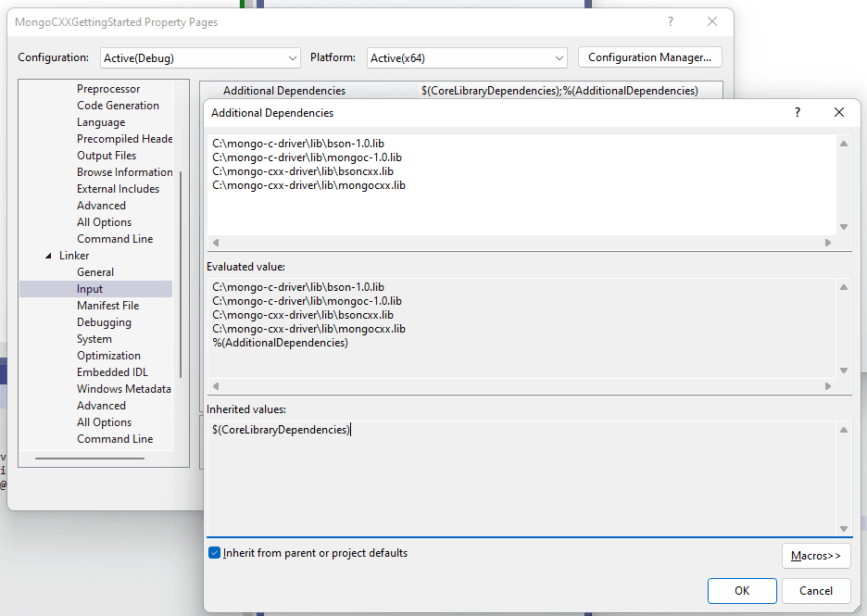This screenshot has width=867, height=616.
Task: Toggle Inherit from parent or project defaults
Action: tap(215, 553)
